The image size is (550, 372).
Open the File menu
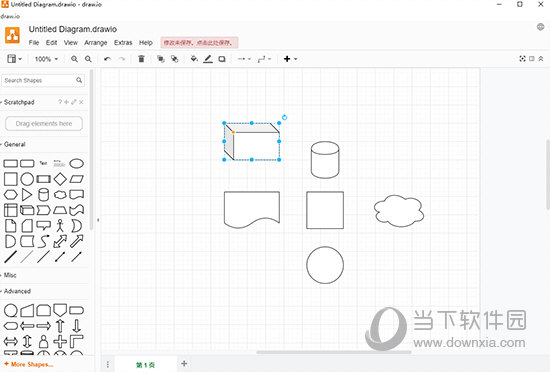pos(34,42)
